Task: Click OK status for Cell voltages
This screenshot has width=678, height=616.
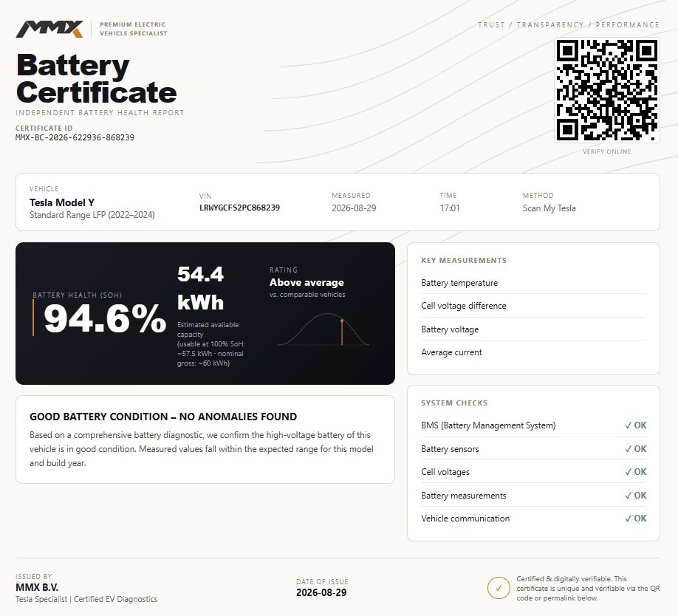Action: coord(636,472)
